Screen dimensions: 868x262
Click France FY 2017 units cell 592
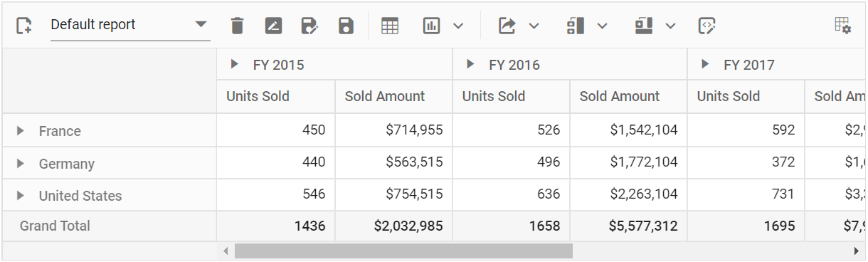pyautogui.click(x=746, y=130)
